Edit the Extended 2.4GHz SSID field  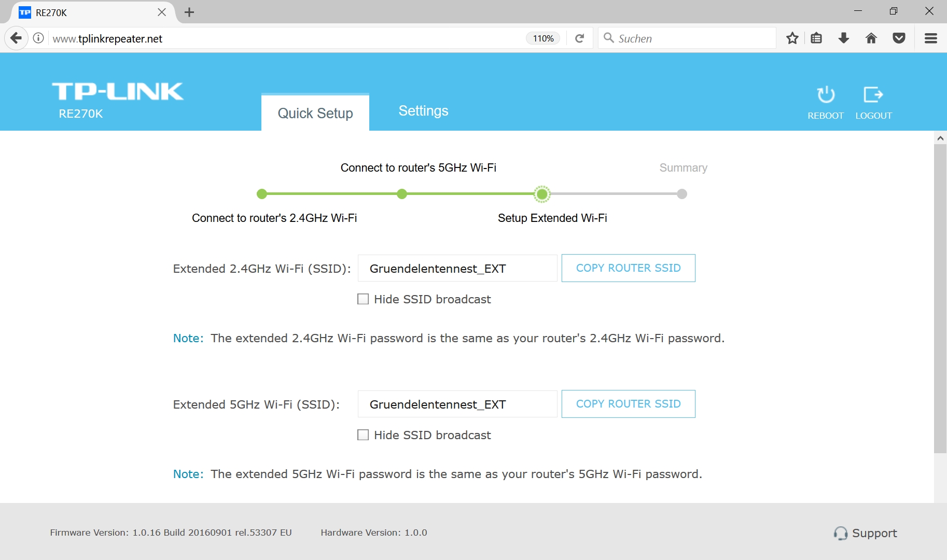click(x=457, y=268)
